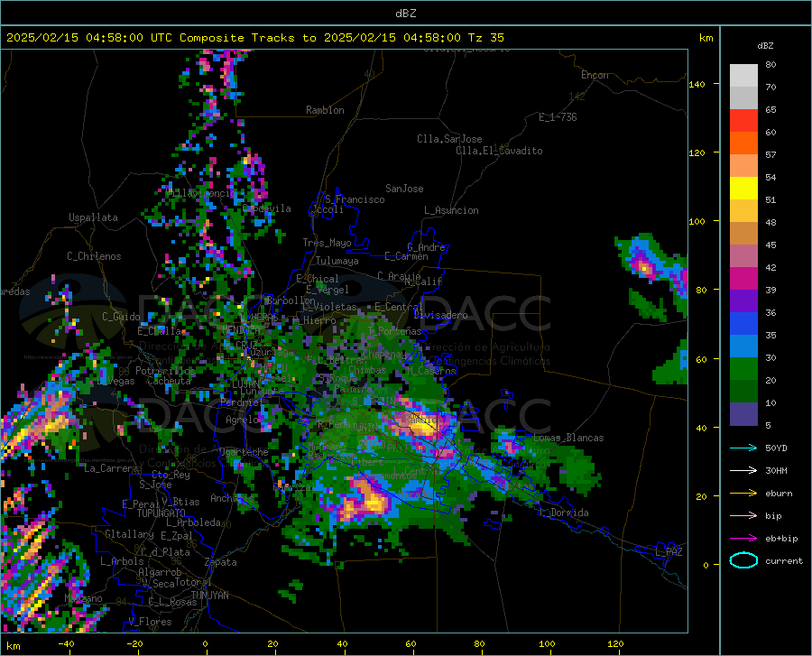Screen dimensions: 812x656
Task: Click the V_Flores map label
Action: [x=150, y=622]
